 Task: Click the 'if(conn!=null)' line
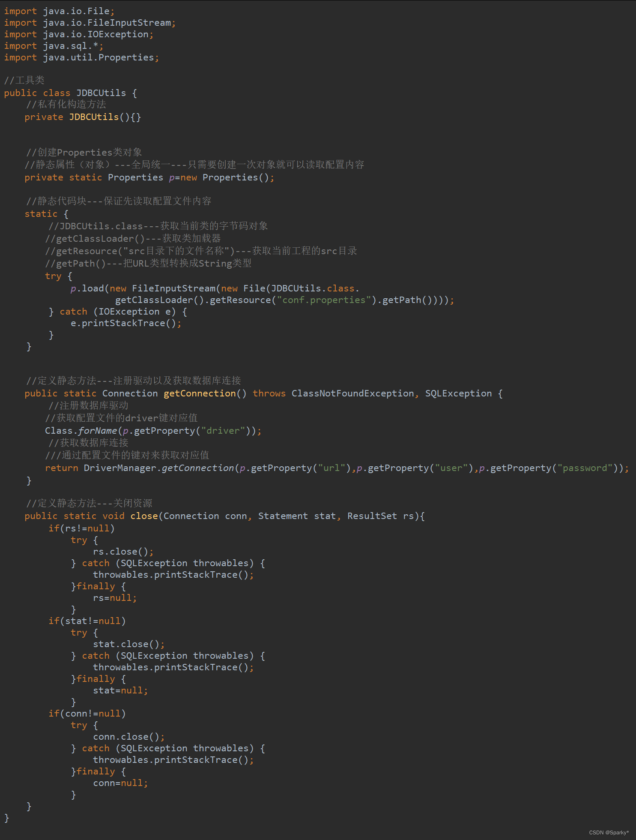coord(87,714)
